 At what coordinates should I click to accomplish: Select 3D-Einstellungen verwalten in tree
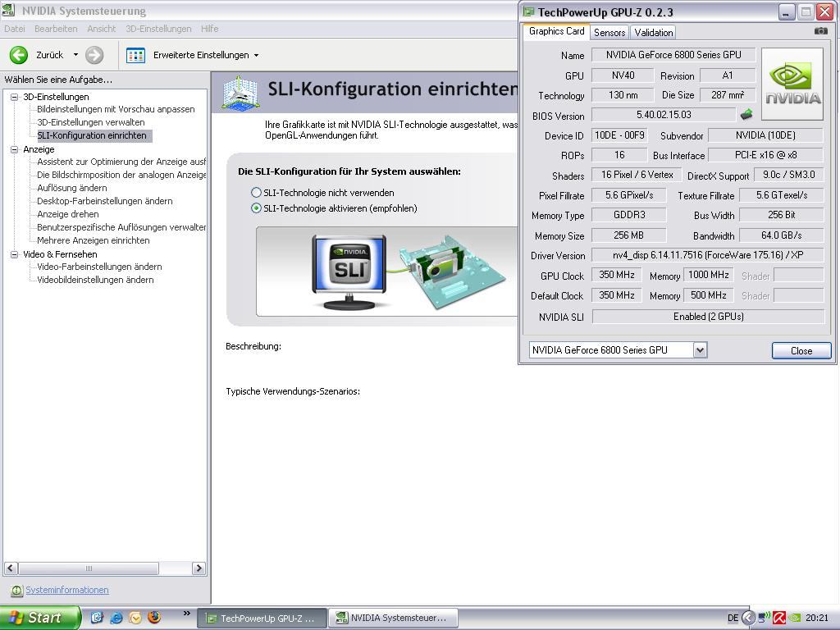click(x=90, y=122)
